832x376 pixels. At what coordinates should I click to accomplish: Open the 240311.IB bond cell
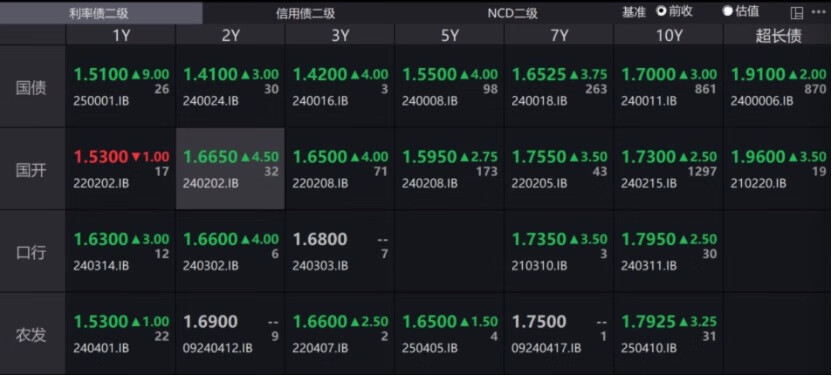click(669, 251)
